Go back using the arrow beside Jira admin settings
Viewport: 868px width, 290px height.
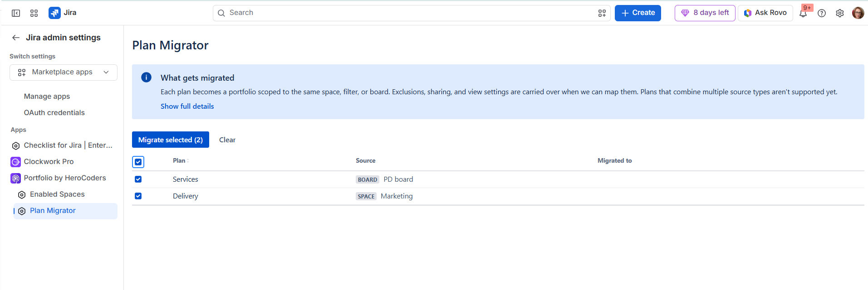16,38
